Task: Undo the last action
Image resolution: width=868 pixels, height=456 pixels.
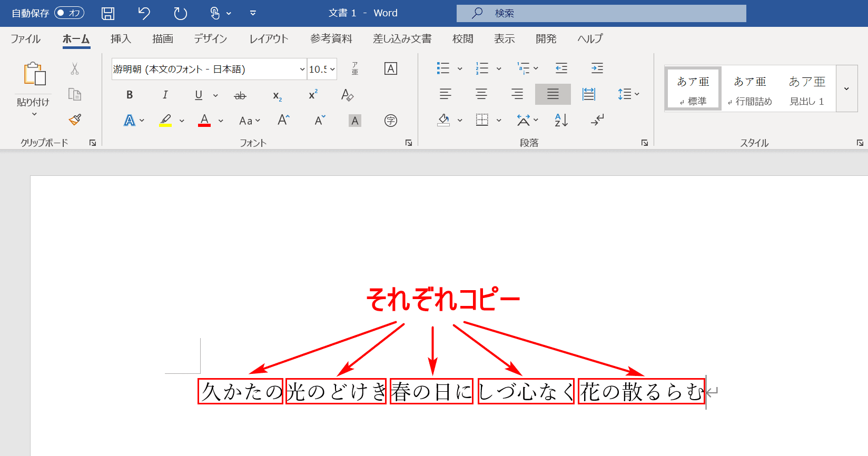Action: pos(144,13)
